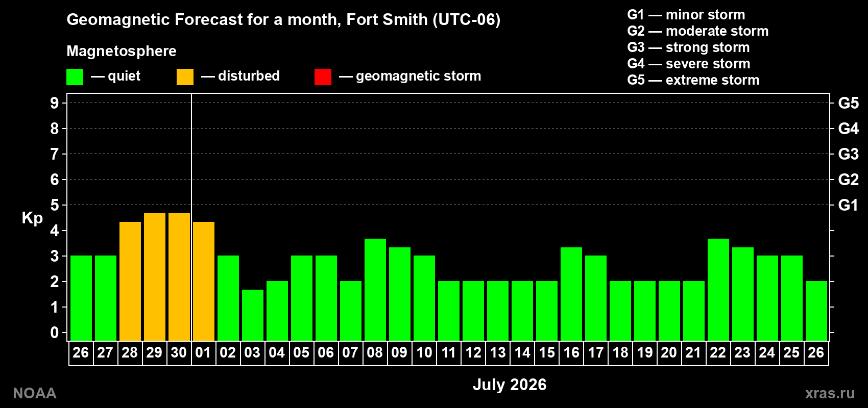
Task: Click the 'Magnetosphere' heading
Action: 122,51
